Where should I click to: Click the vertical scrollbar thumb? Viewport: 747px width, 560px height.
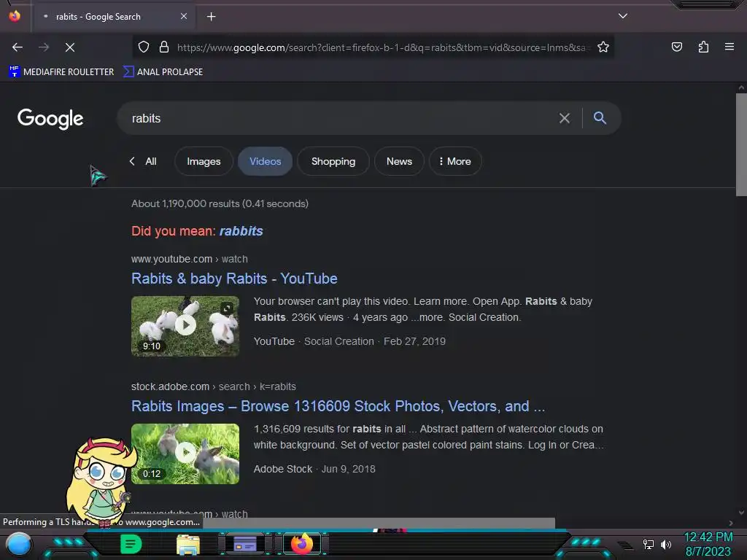pyautogui.click(x=741, y=144)
